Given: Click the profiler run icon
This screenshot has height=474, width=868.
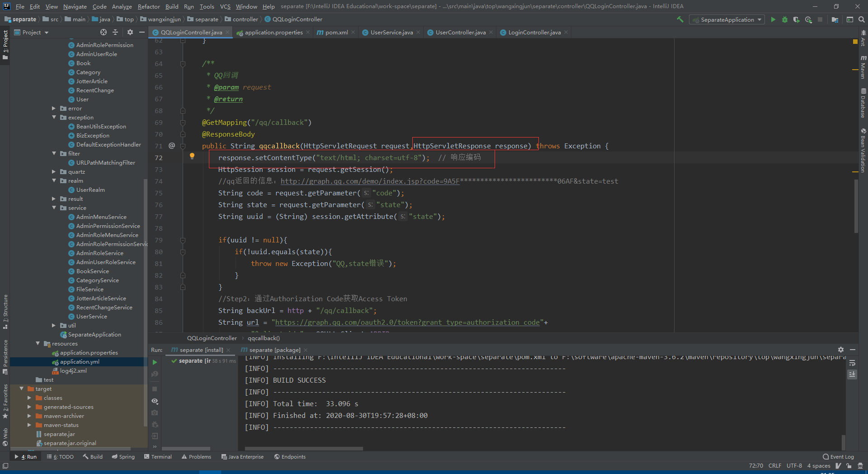Looking at the screenshot, I should click(x=808, y=19).
